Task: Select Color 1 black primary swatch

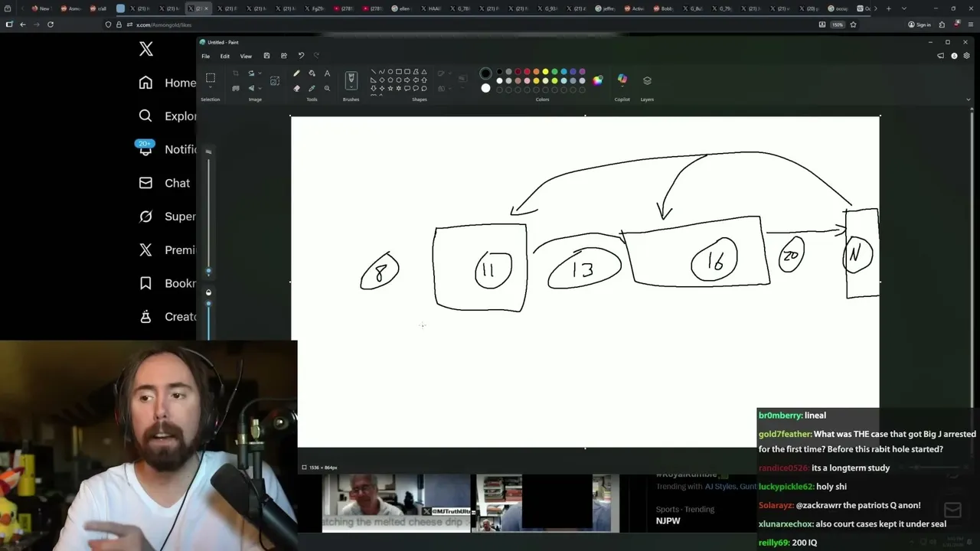Action: click(485, 73)
